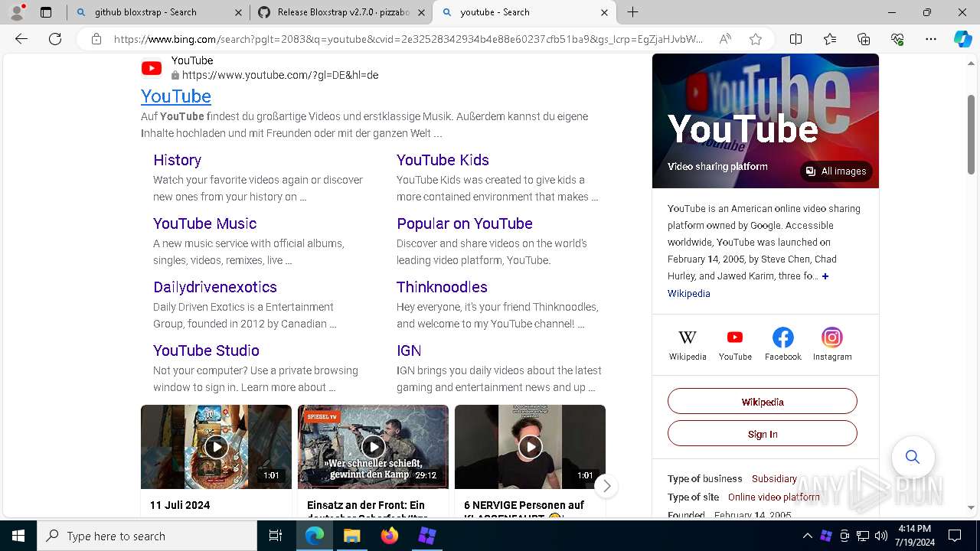Open the Instagram icon link in sidebar
This screenshot has width=980, height=551.
pyautogui.click(x=832, y=345)
